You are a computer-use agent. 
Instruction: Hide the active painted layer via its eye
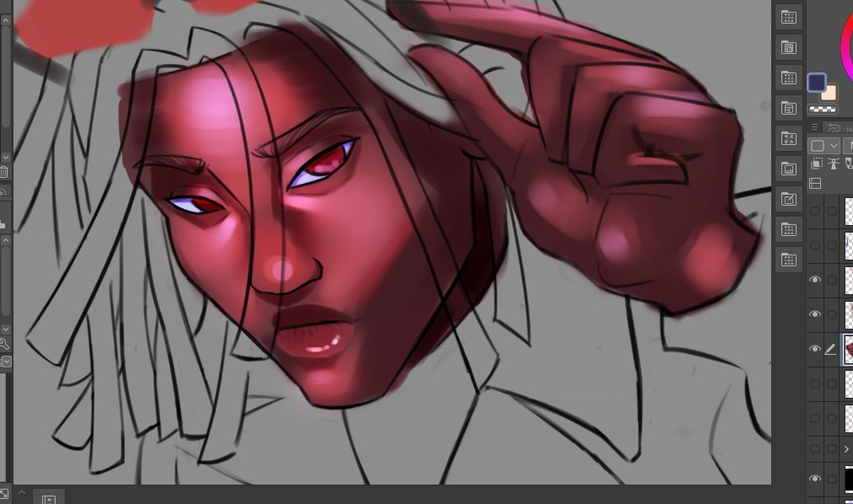tap(815, 349)
